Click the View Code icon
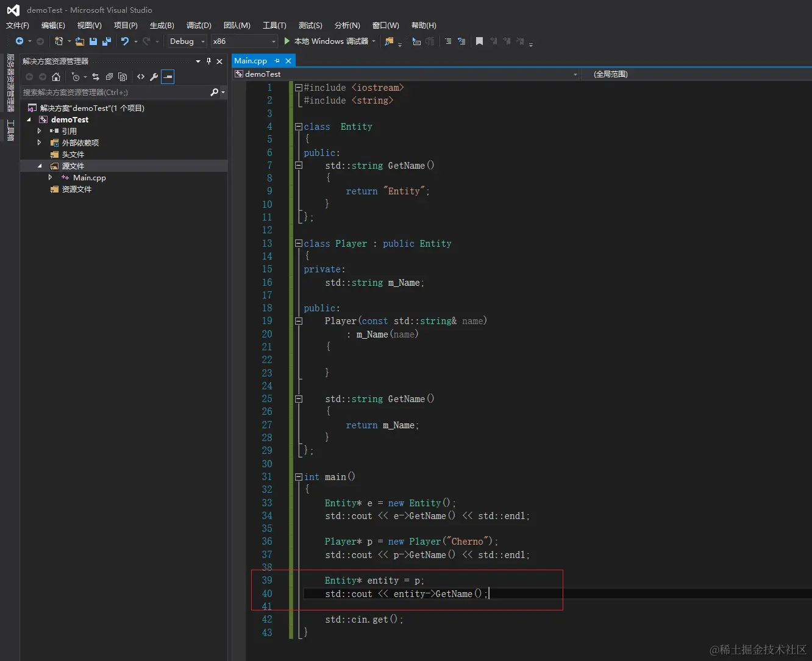 pyautogui.click(x=141, y=77)
